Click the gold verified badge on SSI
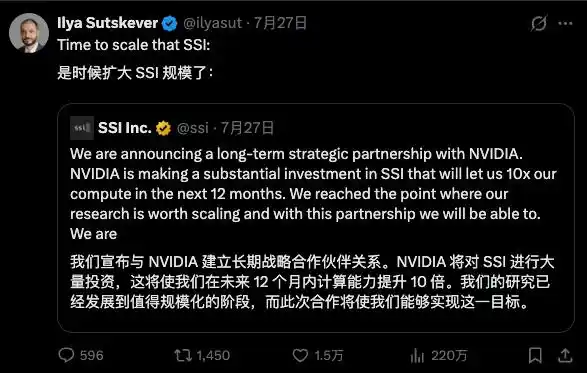Screen dimensions: 587x373 click(163, 128)
